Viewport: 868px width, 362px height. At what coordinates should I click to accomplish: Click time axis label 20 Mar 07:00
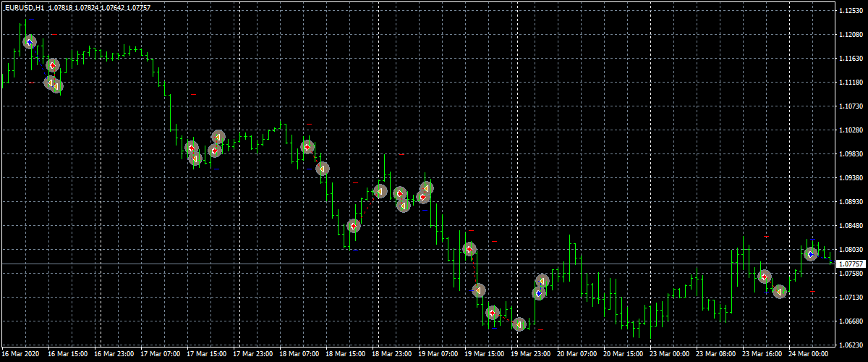pos(578,355)
